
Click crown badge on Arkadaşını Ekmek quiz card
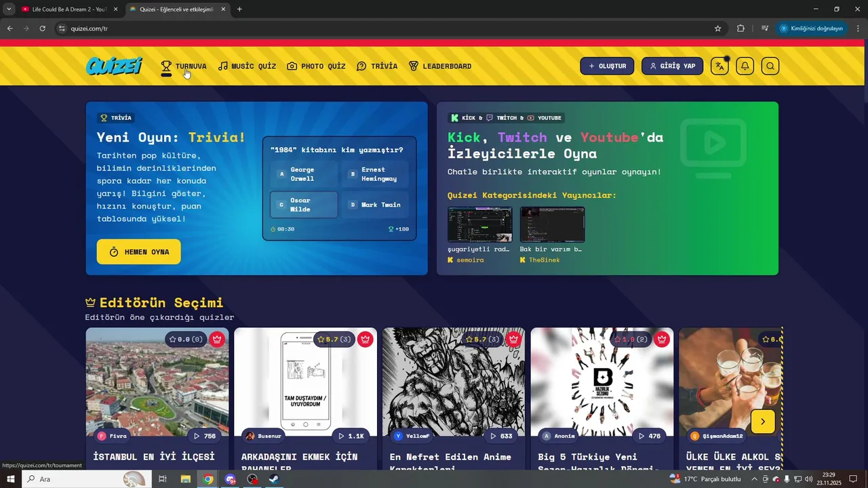[365, 339]
